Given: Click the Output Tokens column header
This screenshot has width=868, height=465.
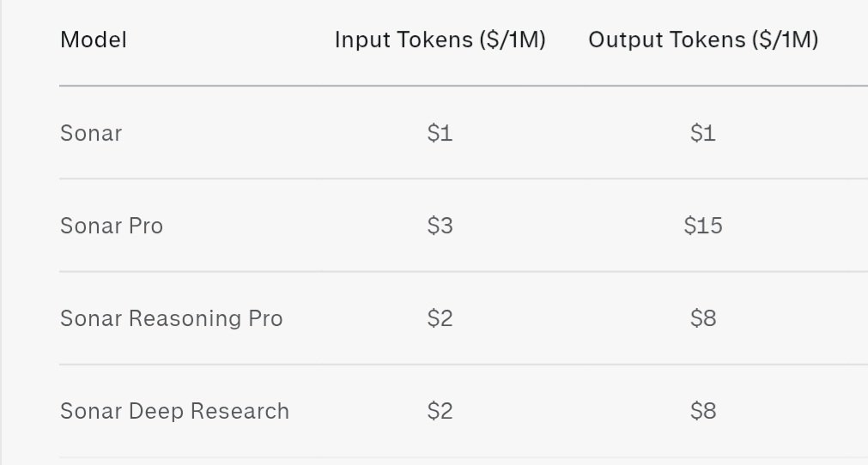Looking at the screenshot, I should pos(703,40).
